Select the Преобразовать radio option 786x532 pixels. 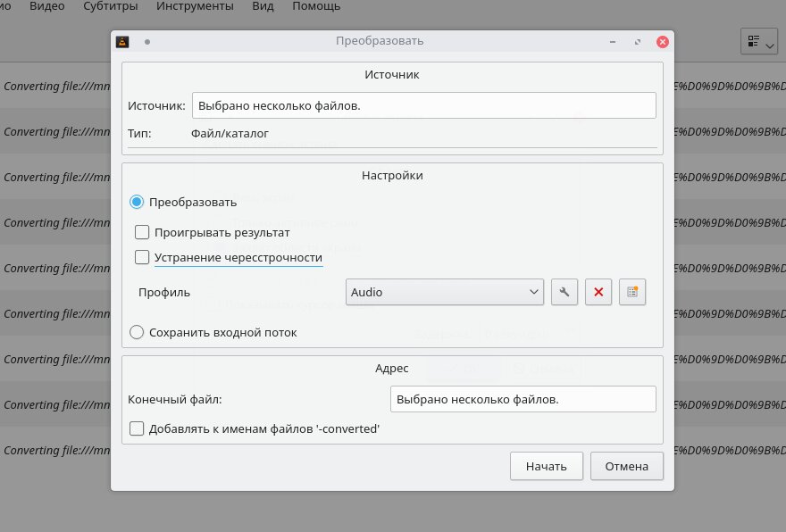137,203
